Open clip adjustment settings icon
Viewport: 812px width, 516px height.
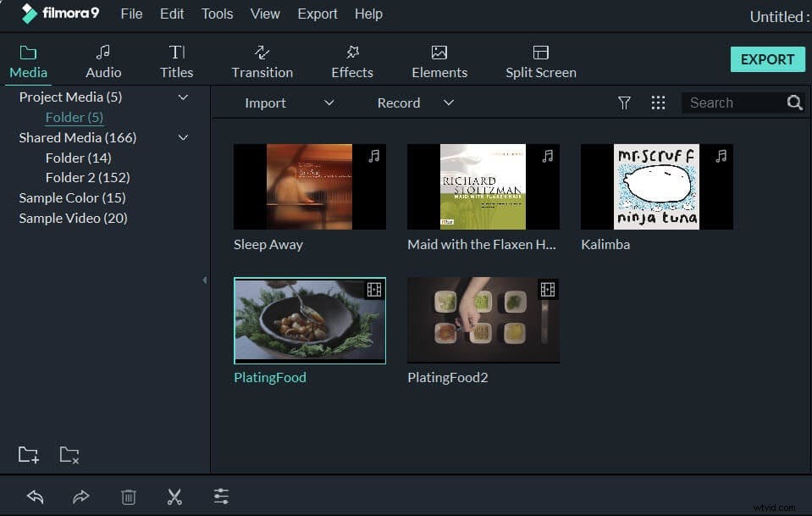click(x=221, y=497)
